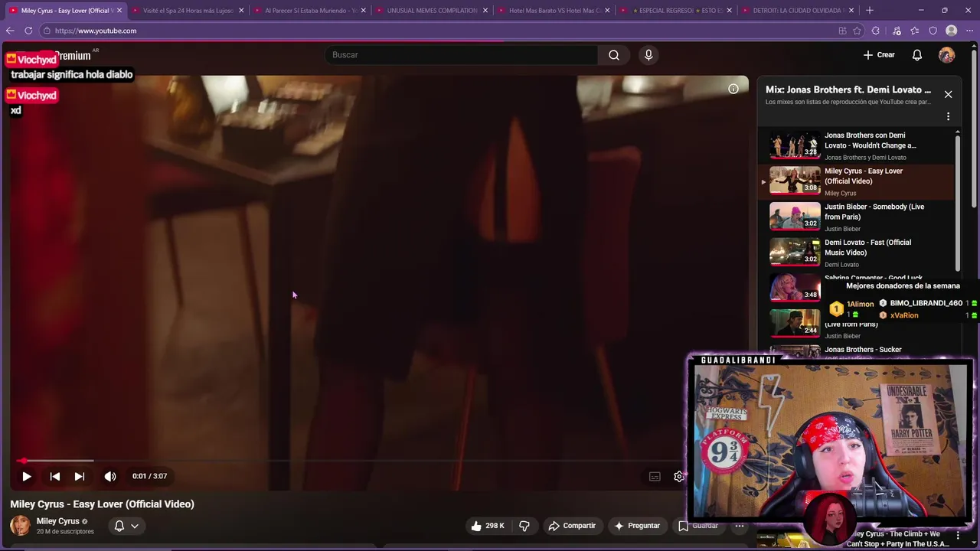This screenshot has width=980, height=551.
Task: Open YouTube notifications bell
Action: pyautogui.click(x=917, y=55)
